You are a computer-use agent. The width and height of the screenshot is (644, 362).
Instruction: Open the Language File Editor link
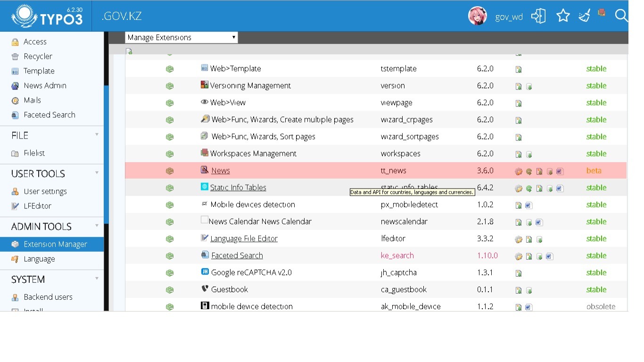click(244, 239)
